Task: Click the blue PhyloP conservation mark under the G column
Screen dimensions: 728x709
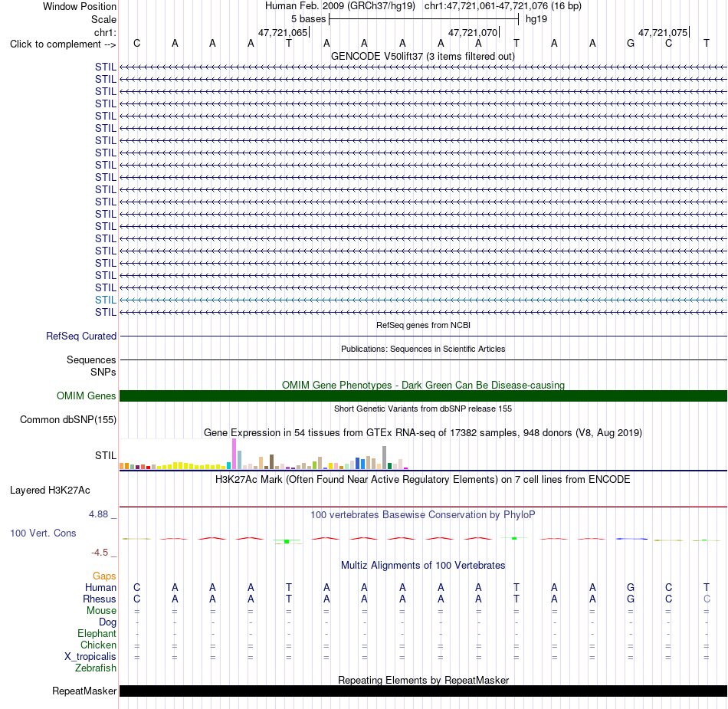Action: click(x=631, y=539)
